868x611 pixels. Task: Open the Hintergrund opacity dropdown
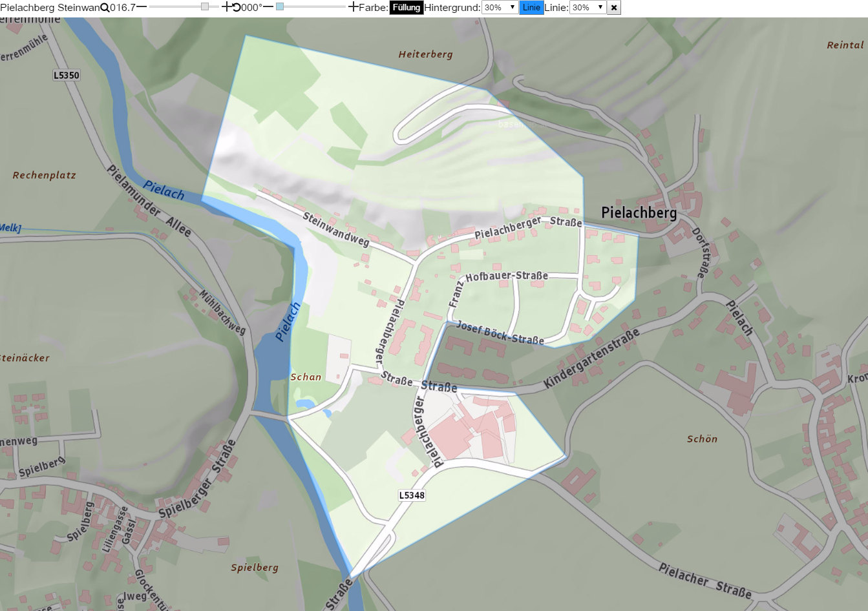coord(500,8)
